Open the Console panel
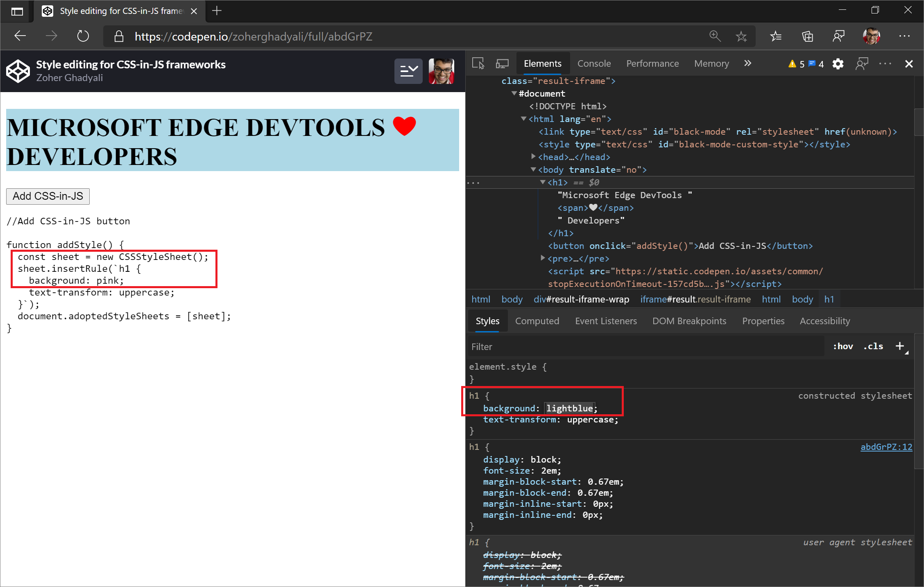 593,63
